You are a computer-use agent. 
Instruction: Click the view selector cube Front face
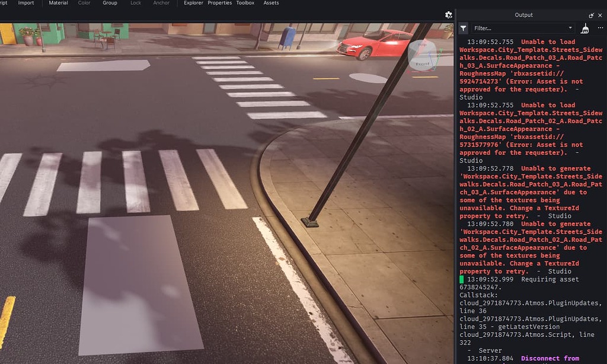point(422,63)
